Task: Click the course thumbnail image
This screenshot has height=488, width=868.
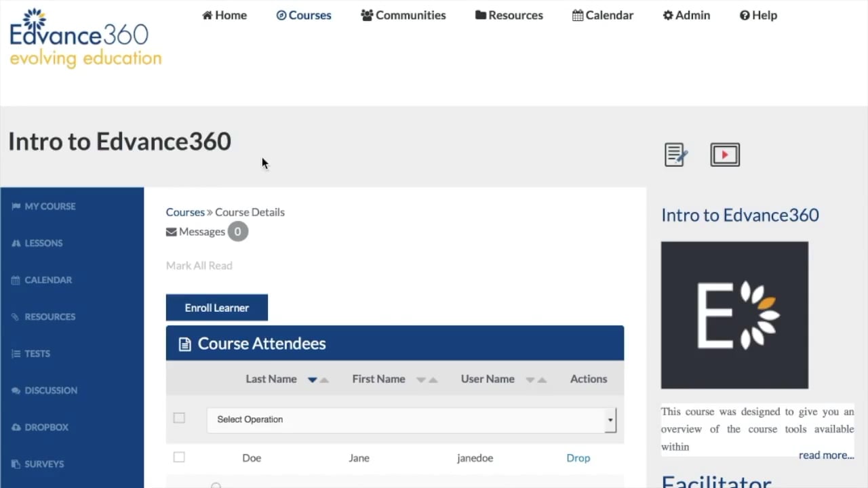Action: coord(734,315)
